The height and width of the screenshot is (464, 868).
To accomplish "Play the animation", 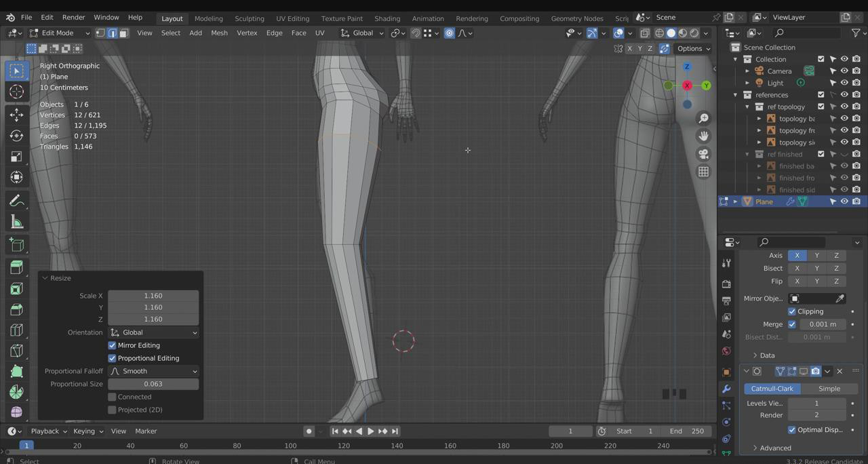I will (370, 431).
